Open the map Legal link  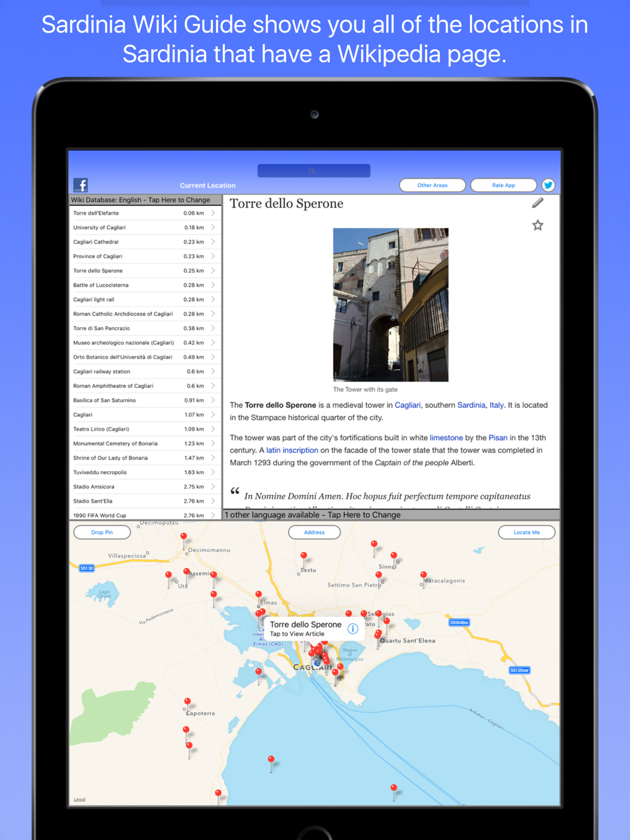click(79, 799)
